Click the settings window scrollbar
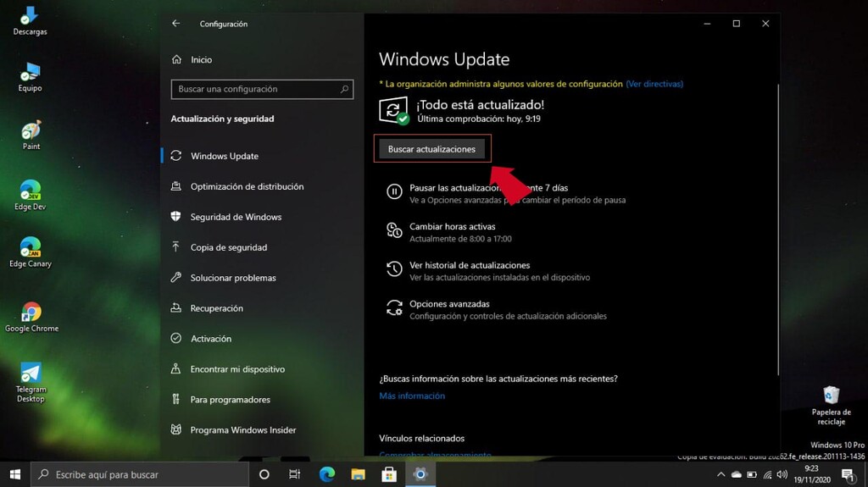 point(778,230)
